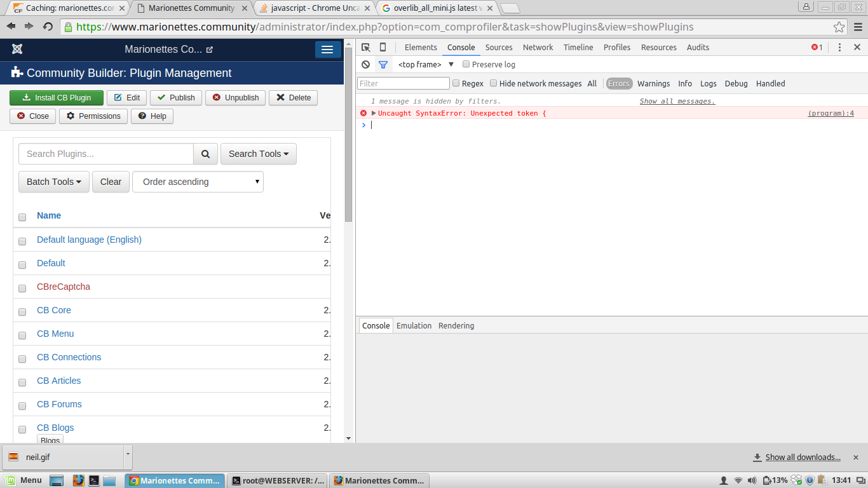
Task: Open the Emulation drawer tab
Action: pyautogui.click(x=414, y=325)
